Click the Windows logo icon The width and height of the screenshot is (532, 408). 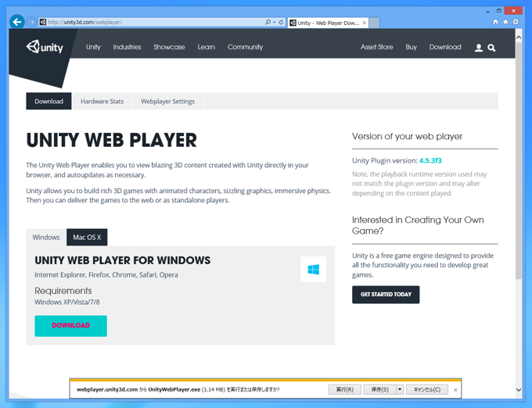point(313,270)
